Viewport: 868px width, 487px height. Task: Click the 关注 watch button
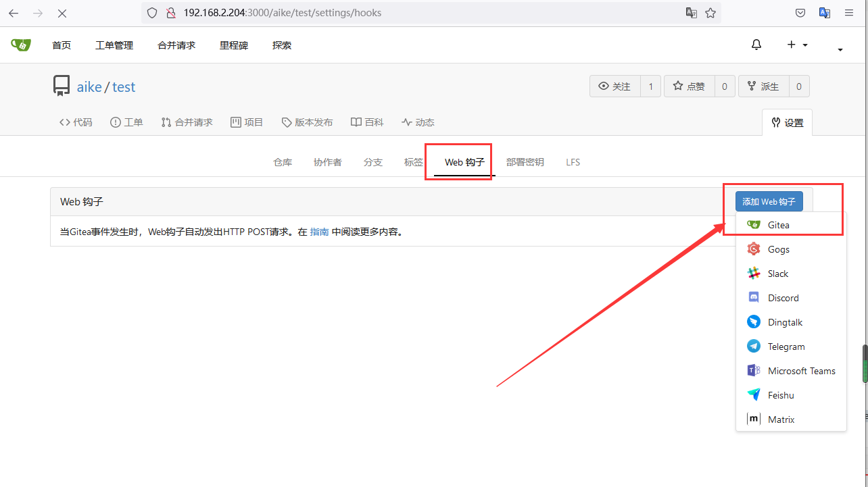(615, 86)
